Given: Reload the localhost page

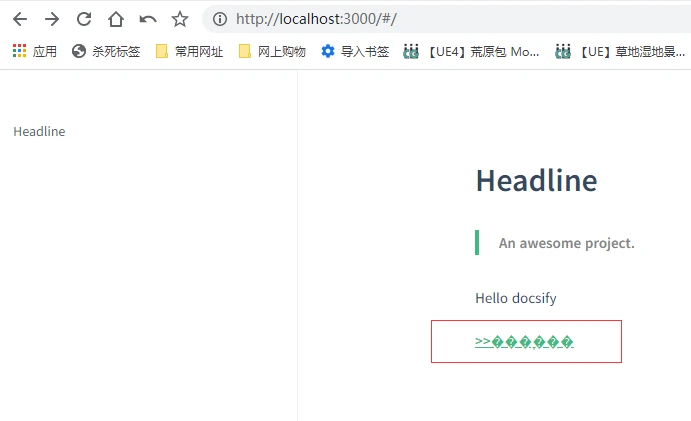Looking at the screenshot, I should pyautogui.click(x=84, y=19).
